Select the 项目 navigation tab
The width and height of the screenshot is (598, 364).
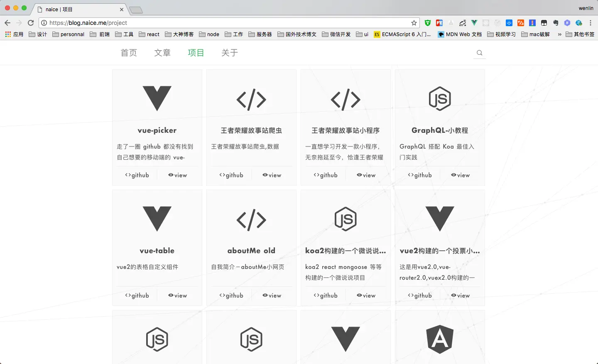[x=196, y=53]
